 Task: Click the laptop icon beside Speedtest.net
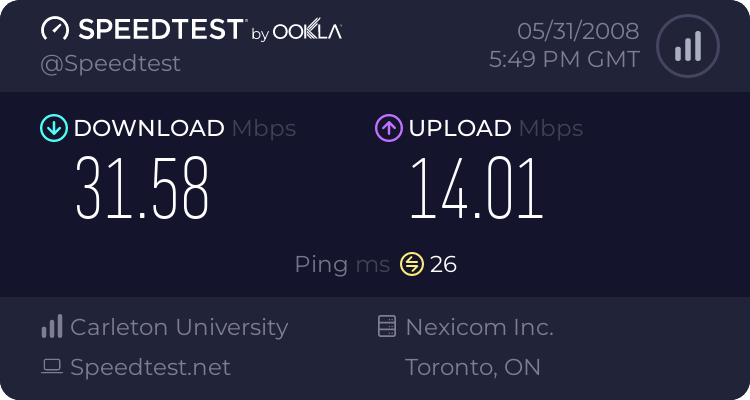tap(52, 367)
